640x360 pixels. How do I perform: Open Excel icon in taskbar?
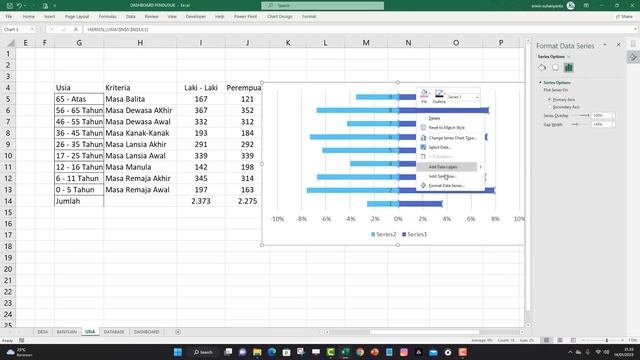tap(345, 352)
